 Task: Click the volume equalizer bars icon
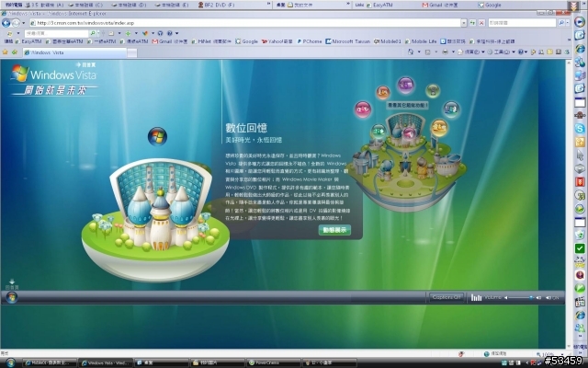click(476, 297)
